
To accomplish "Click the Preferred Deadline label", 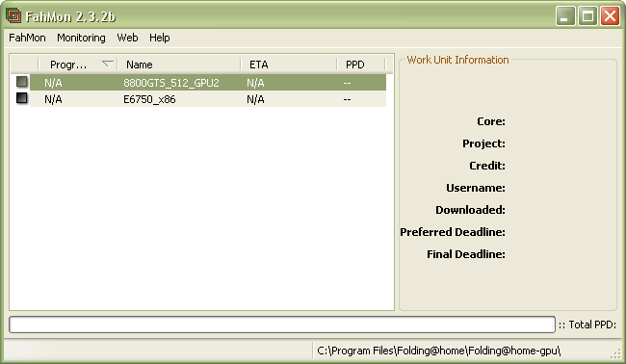I will (453, 232).
